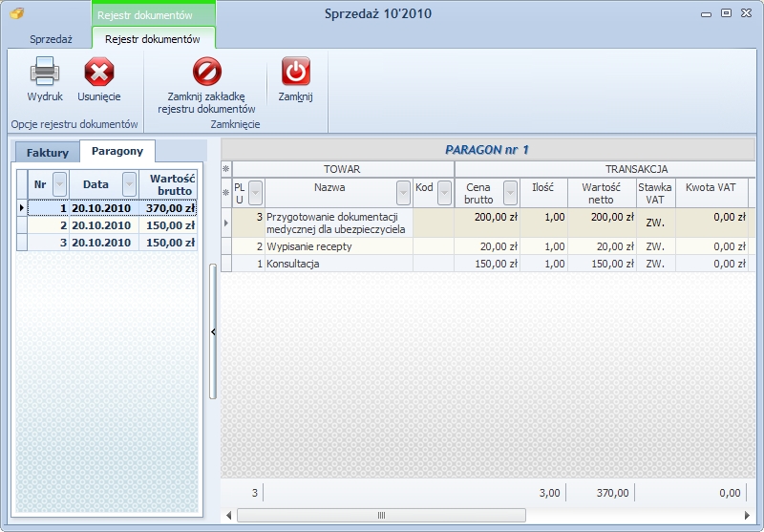Click the Wydruk printer icon
This screenshot has height=532, width=764.
45,71
